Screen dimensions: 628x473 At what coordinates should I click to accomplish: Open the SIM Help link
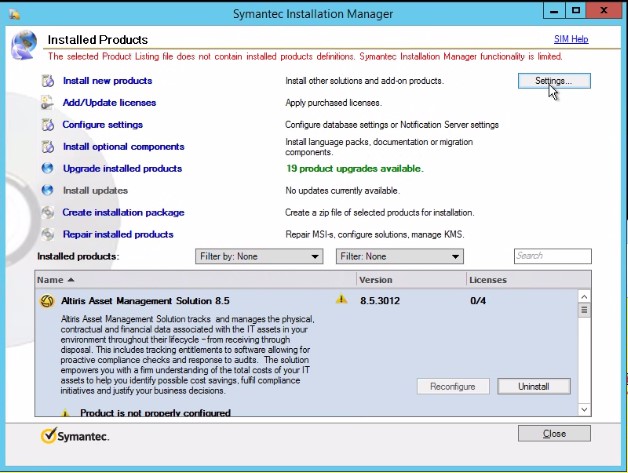pyautogui.click(x=571, y=39)
